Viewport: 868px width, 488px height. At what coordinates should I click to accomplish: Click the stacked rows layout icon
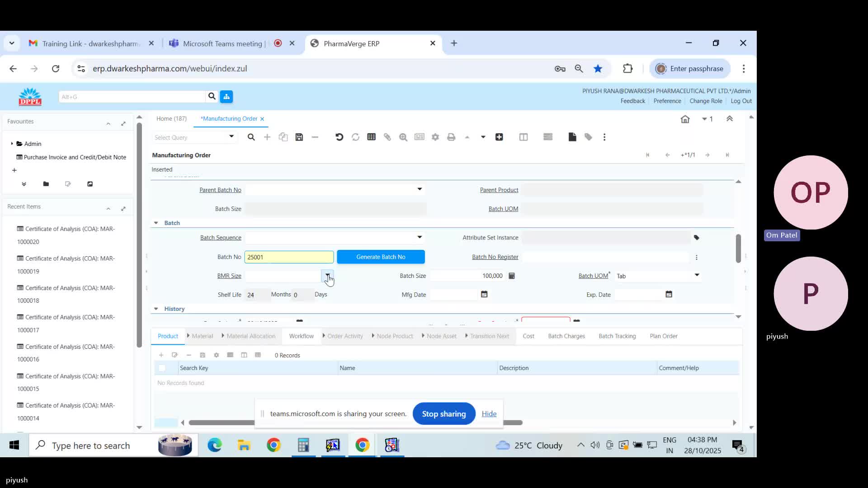click(x=548, y=137)
